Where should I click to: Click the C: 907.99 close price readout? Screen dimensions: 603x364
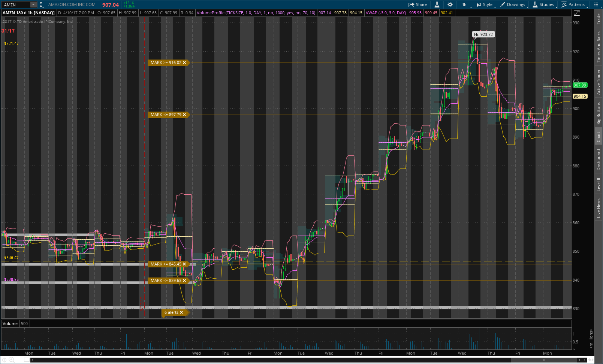click(x=169, y=13)
